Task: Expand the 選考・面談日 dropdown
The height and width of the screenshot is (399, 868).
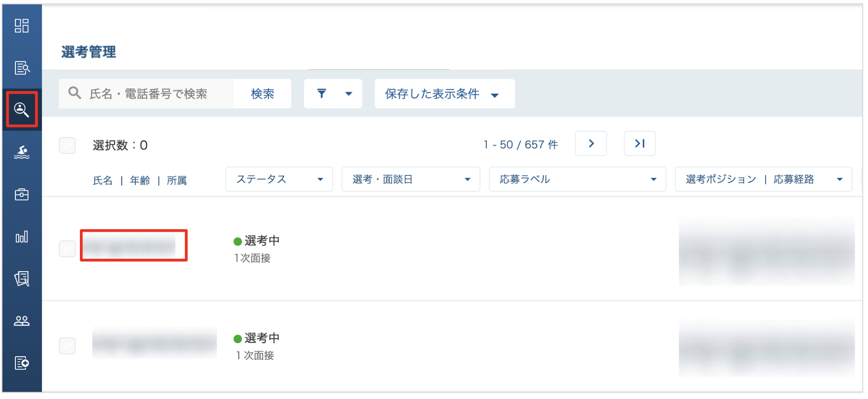Action: [411, 179]
